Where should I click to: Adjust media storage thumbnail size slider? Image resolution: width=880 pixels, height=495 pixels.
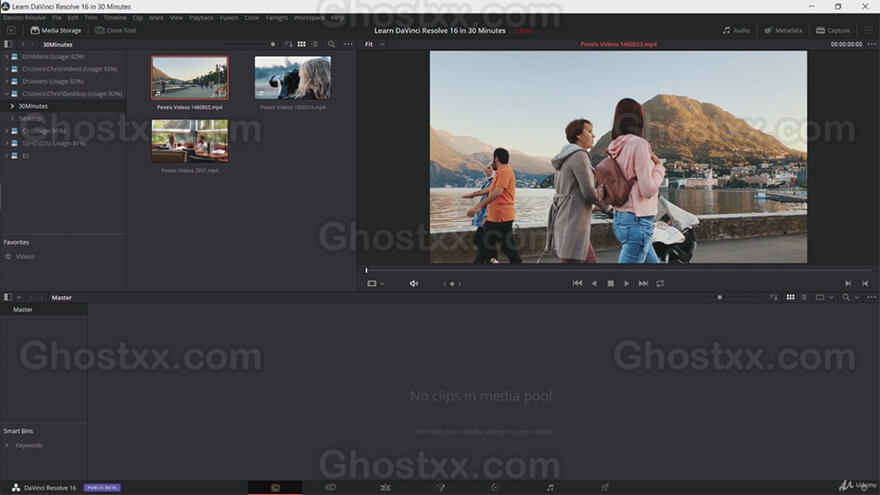pyautogui.click(x=273, y=44)
